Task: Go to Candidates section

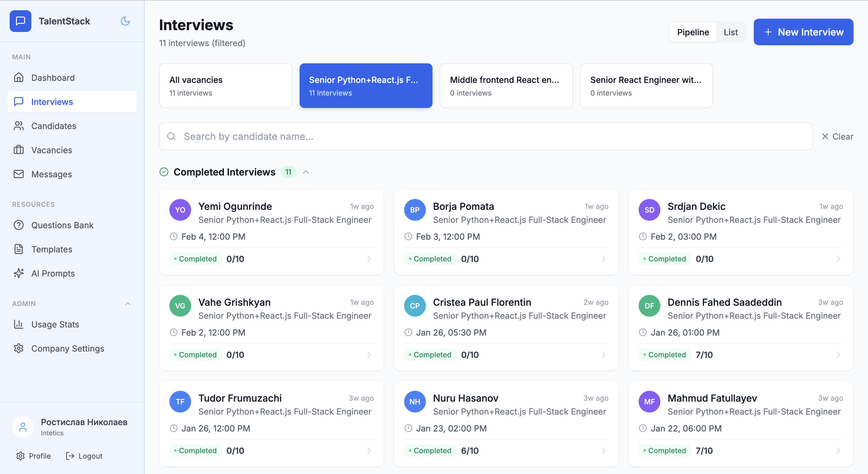Action: point(54,126)
